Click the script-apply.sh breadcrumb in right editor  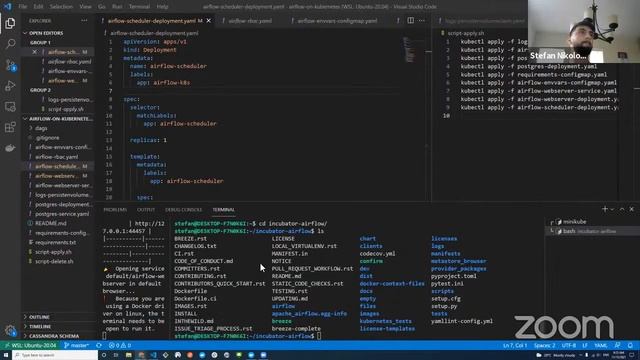(x=465, y=33)
